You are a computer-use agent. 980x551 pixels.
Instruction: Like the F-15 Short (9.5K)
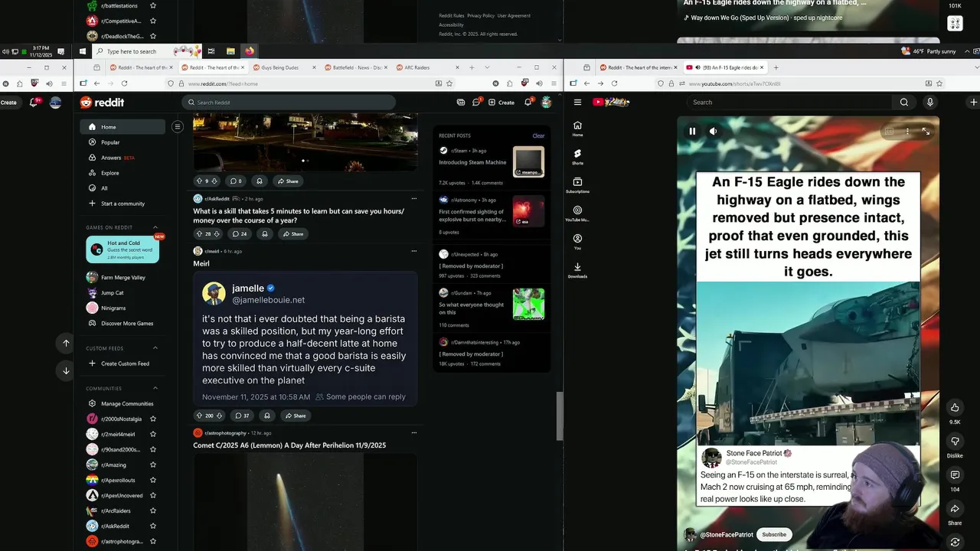pos(955,407)
